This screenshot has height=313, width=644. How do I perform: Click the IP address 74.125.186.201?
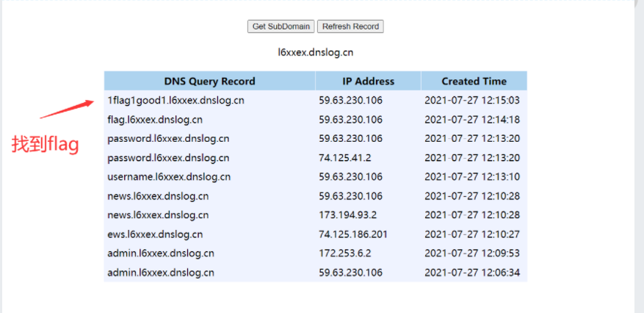tap(353, 234)
